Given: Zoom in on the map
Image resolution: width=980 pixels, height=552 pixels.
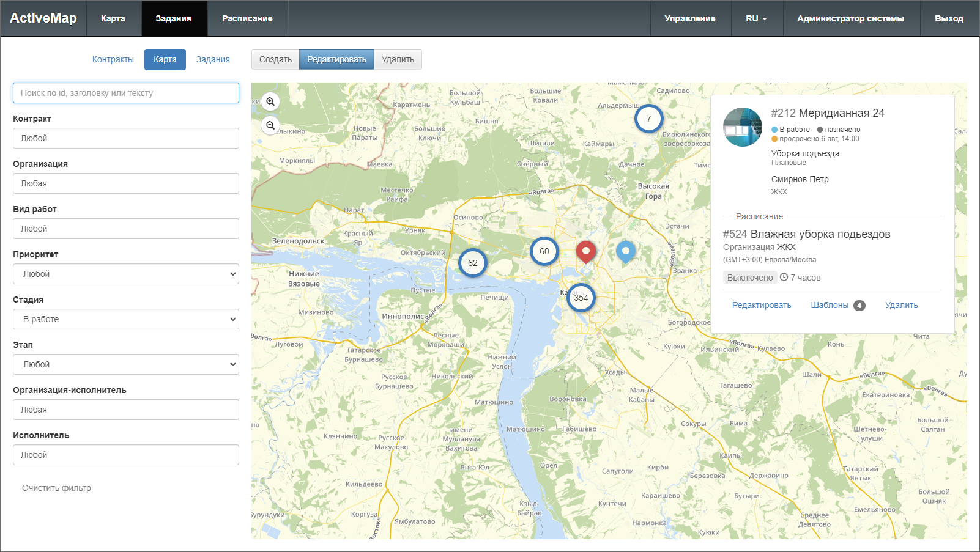Looking at the screenshot, I should coord(270,101).
